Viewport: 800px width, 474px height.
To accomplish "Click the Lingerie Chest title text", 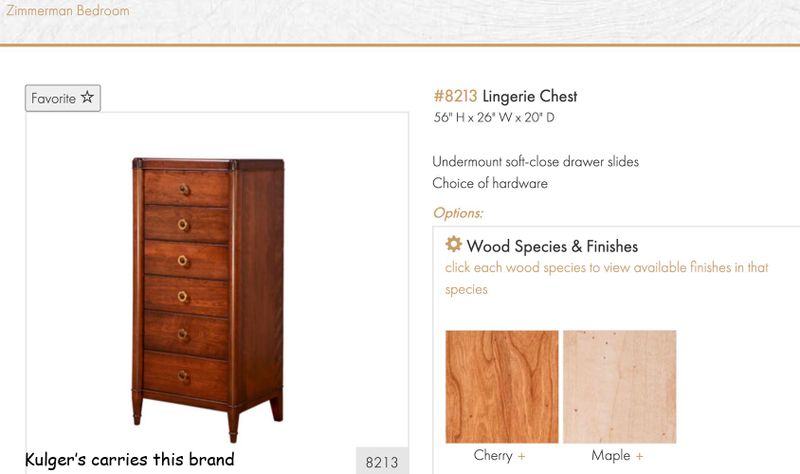I will point(530,96).
